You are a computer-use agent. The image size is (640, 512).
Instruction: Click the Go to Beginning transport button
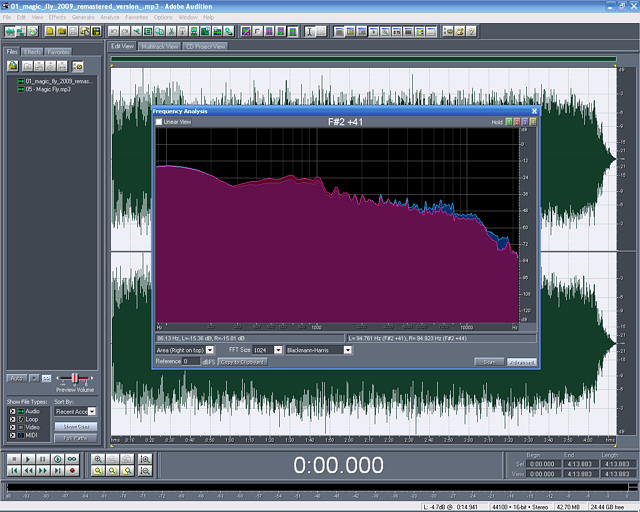point(13,471)
